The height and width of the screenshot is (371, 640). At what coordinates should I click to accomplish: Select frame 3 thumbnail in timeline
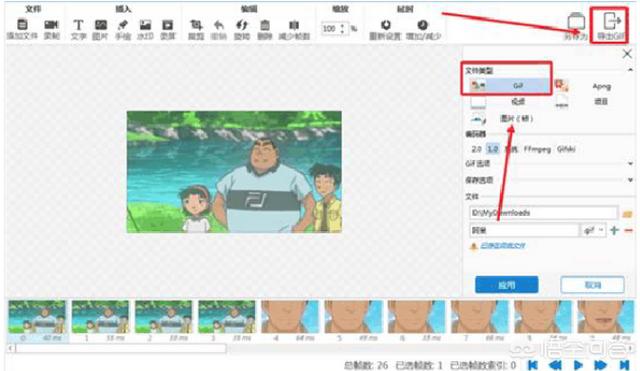227,317
